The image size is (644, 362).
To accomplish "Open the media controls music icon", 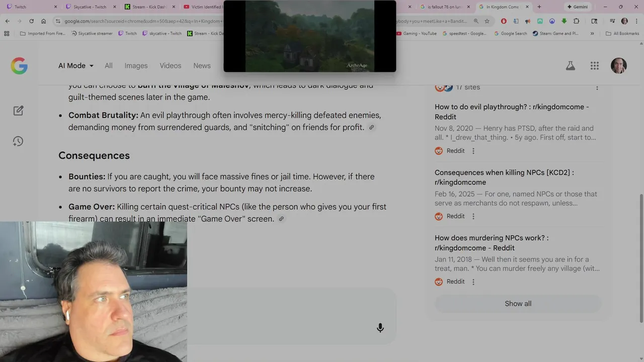I will click(612, 21).
